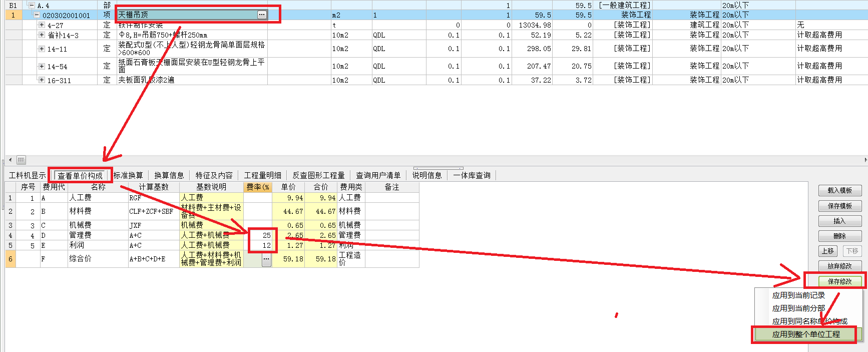
Task: Open the 标准换算 tab
Action: point(128,175)
